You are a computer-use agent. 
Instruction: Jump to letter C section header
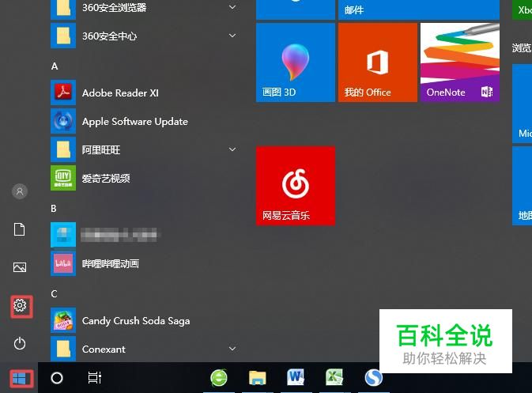54,294
